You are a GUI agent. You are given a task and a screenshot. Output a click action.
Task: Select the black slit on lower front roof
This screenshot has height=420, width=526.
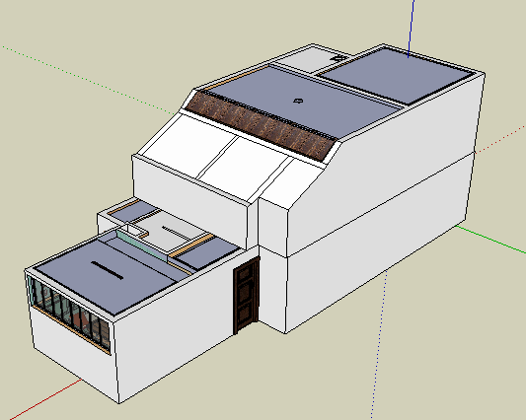click(x=107, y=270)
